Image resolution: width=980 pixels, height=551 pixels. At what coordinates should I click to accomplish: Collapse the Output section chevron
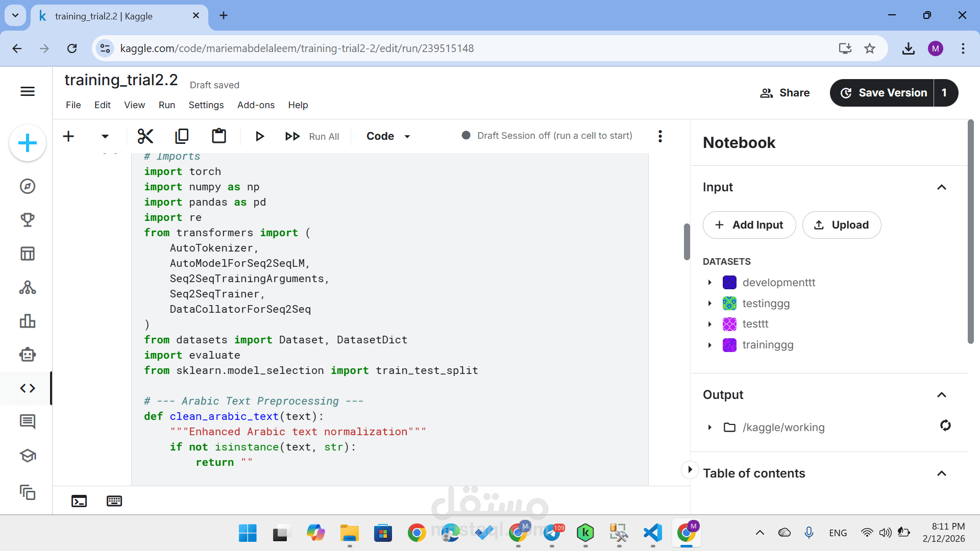tap(942, 395)
